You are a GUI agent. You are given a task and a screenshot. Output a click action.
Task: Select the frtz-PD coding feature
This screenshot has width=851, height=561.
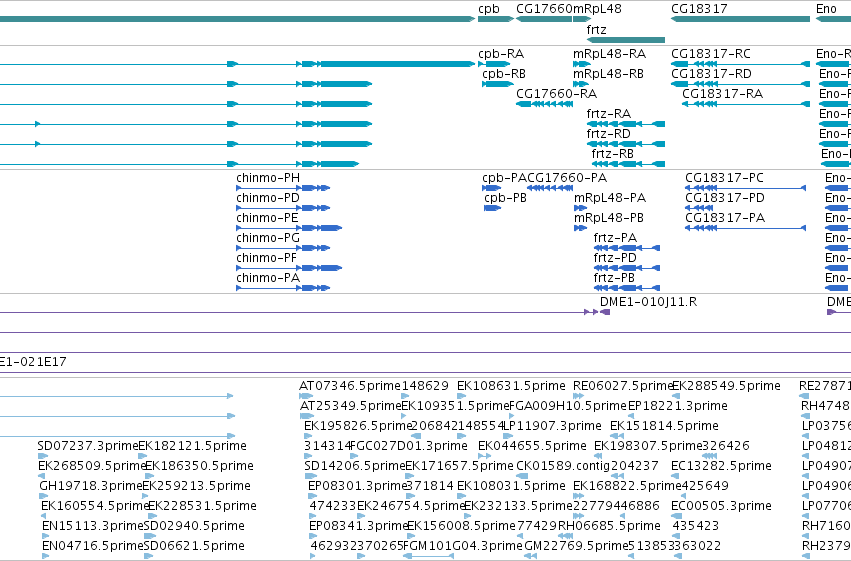point(627,268)
